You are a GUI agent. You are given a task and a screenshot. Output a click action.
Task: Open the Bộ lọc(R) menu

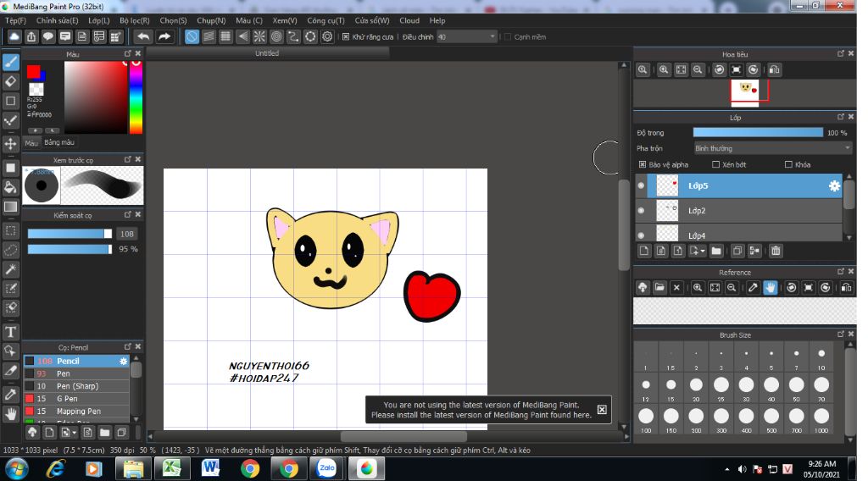(x=135, y=20)
